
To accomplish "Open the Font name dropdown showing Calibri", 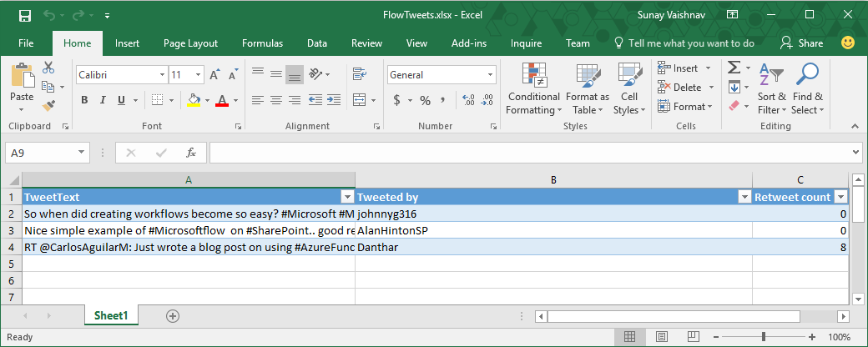I will (161, 75).
